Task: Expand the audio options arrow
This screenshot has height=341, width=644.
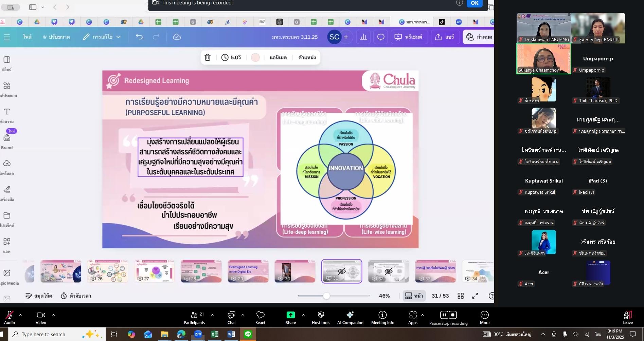Action: click(x=20, y=315)
